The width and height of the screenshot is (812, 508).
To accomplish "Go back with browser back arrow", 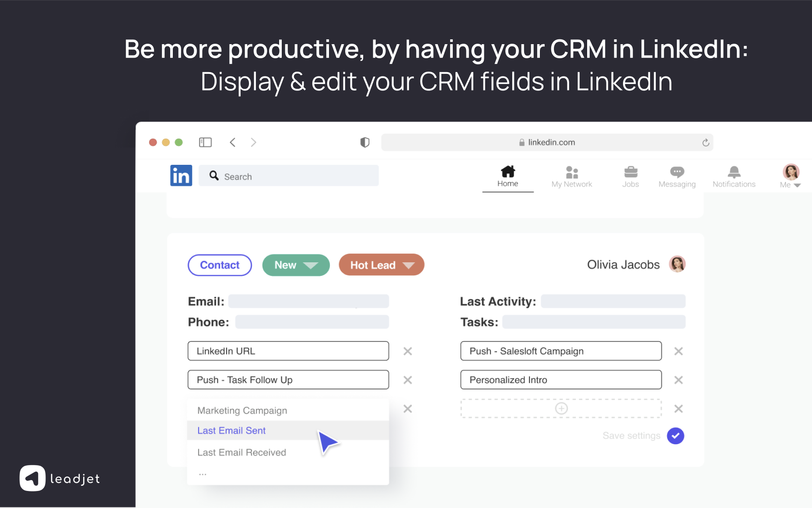I will (233, 143).
